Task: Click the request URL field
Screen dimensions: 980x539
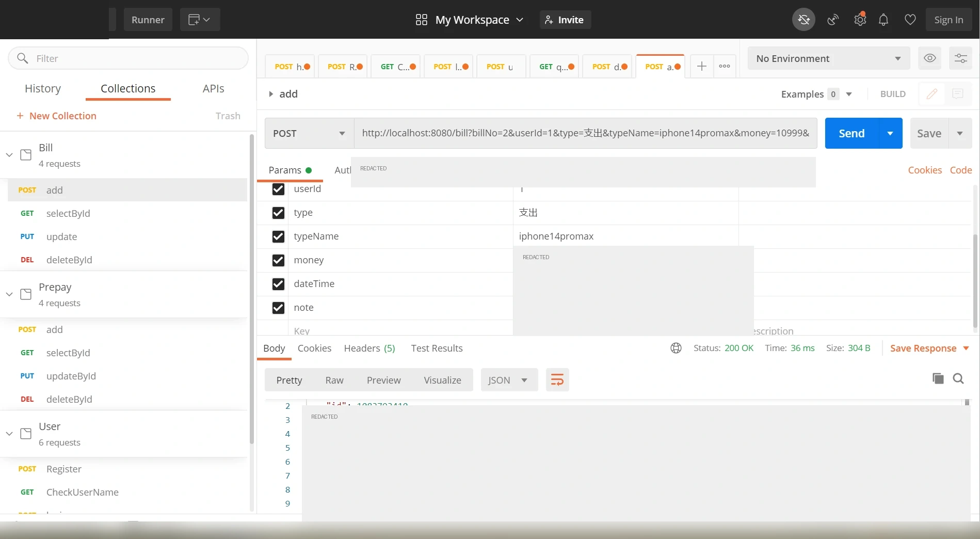Action: 586,133
